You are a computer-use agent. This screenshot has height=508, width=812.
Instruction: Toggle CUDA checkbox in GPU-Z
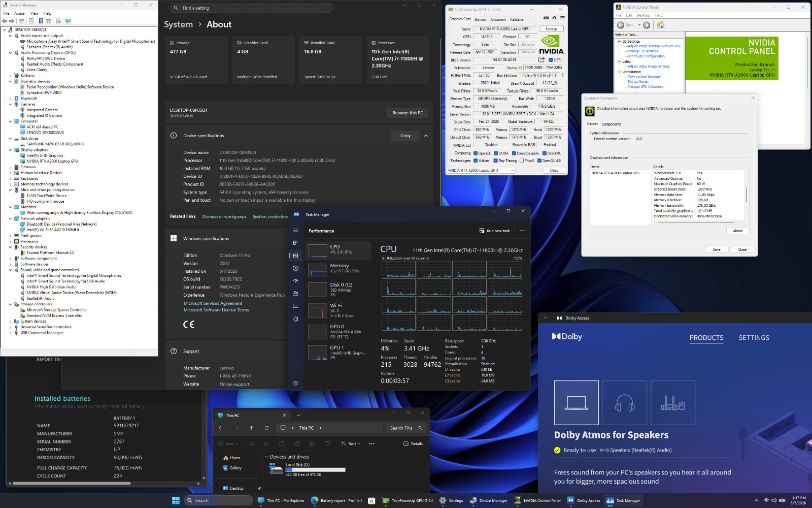(x=496, y=153)
